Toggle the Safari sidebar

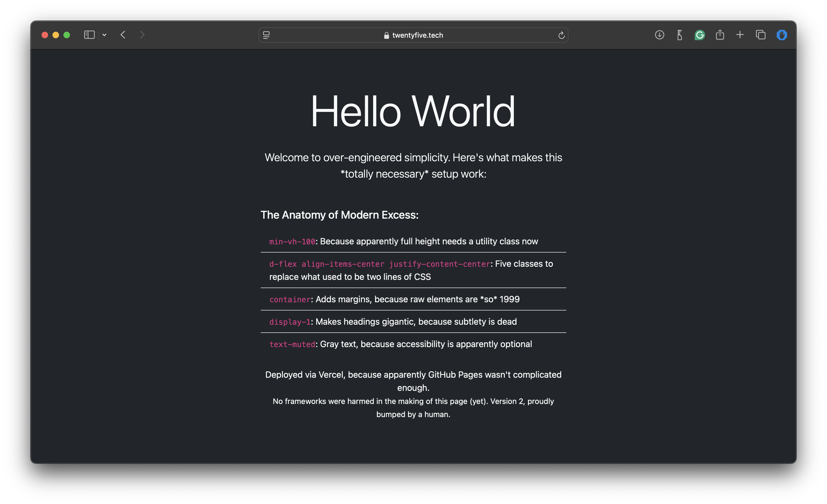[x=89, y=34]
